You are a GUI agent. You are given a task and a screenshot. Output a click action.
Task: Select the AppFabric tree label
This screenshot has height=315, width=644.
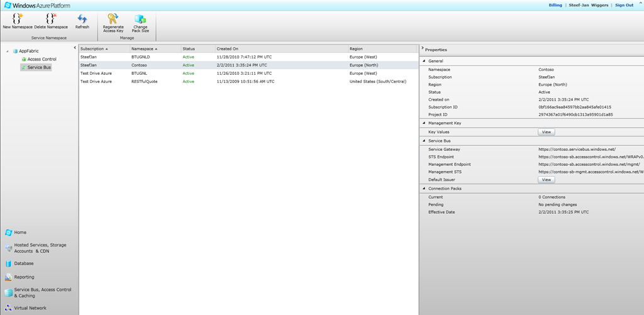tap(29, 52)
